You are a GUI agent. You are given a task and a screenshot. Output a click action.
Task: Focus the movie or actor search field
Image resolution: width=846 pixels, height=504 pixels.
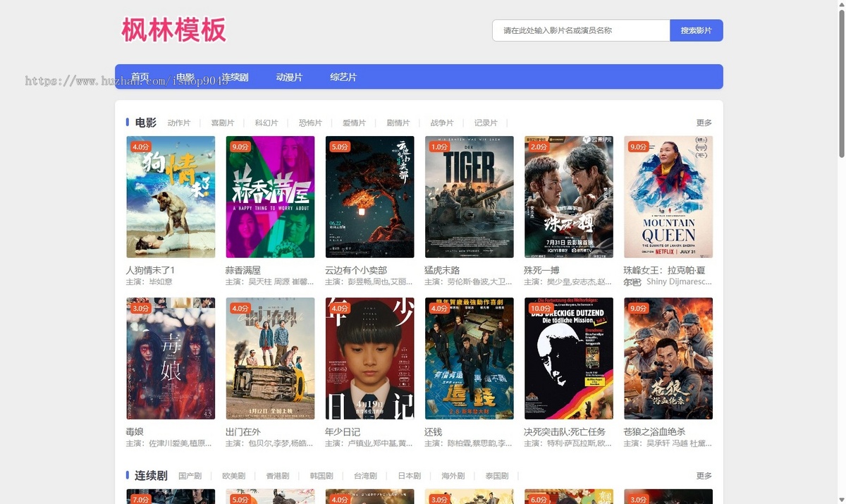tap(581, 30)
